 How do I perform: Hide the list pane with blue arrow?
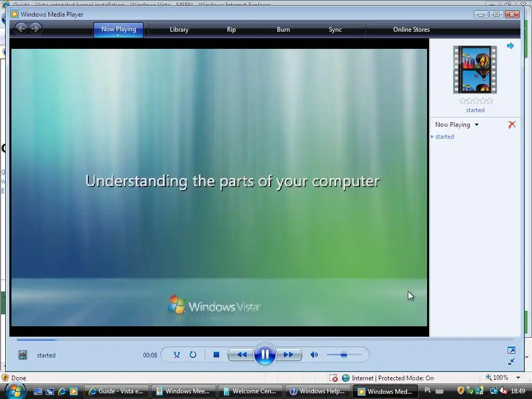(510, 46)
